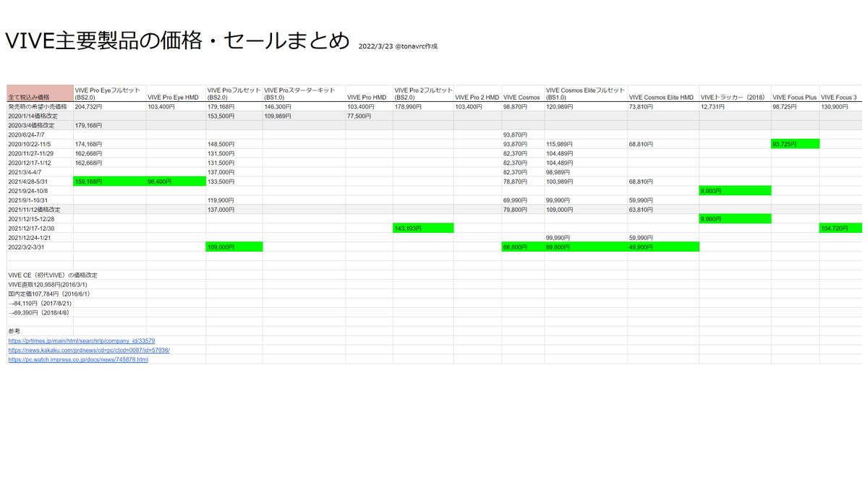Select the green 66,800円 cell
Viewport: 868px width, 488px height.
coord(523,247)
